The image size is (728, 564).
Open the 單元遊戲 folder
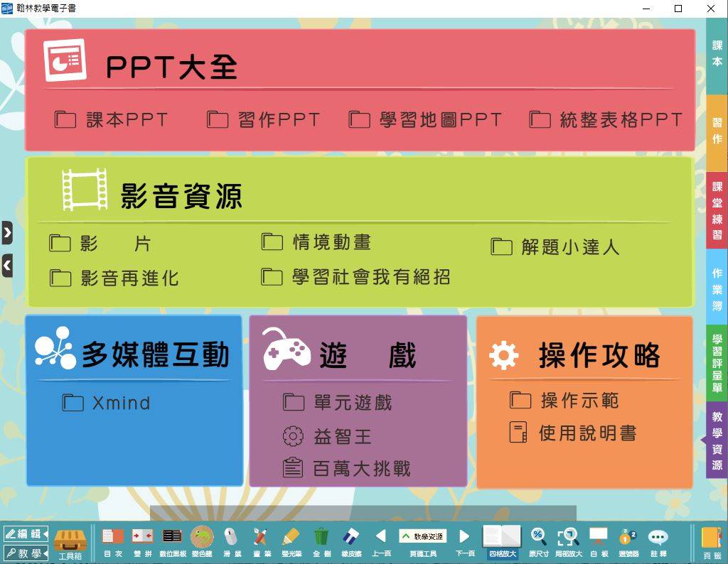[338, 403]
